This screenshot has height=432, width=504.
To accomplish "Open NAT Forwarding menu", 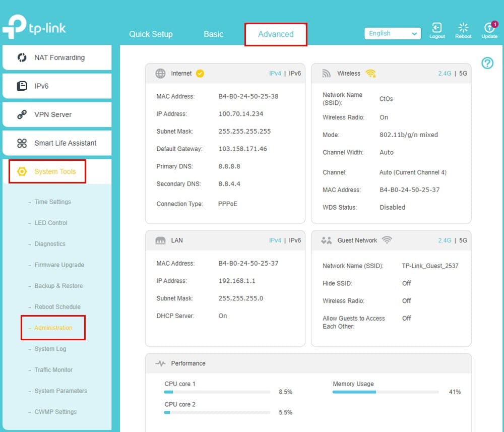I will [57, 57].
